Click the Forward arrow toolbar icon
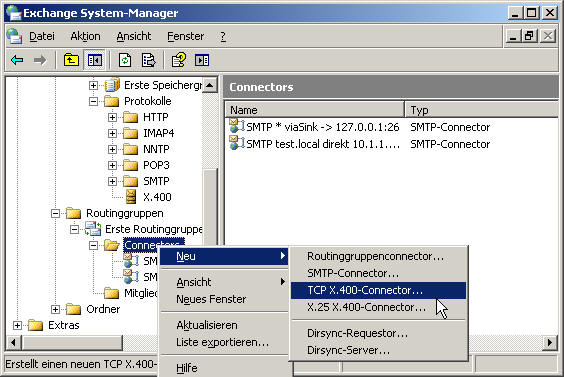Screen dimensions: 564x377 pyautogui.click(x=40, y=60)
